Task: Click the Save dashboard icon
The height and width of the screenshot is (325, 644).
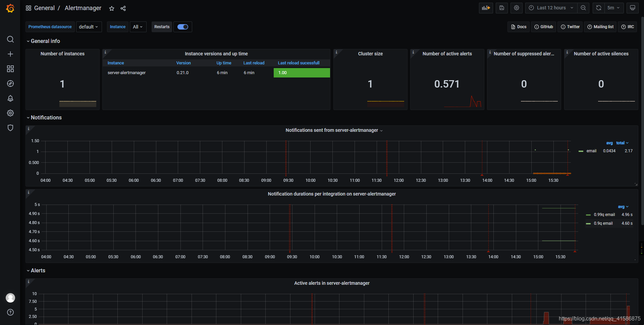Action: point(501,8)
